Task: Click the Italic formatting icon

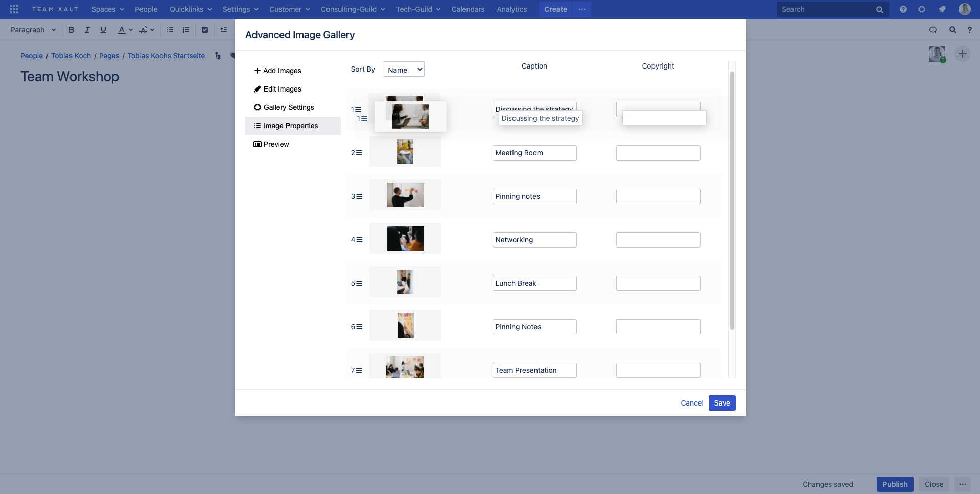Action: click(x=87, y=30)
